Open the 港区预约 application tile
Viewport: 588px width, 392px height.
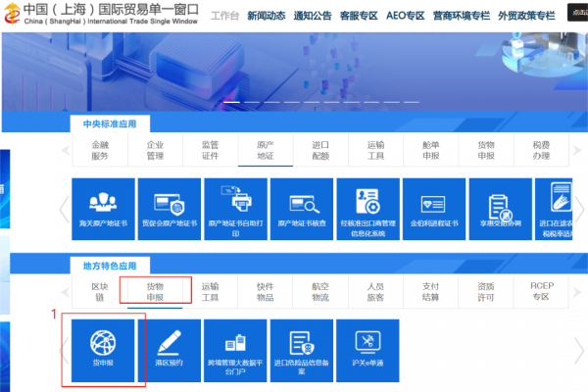point(168,350)
